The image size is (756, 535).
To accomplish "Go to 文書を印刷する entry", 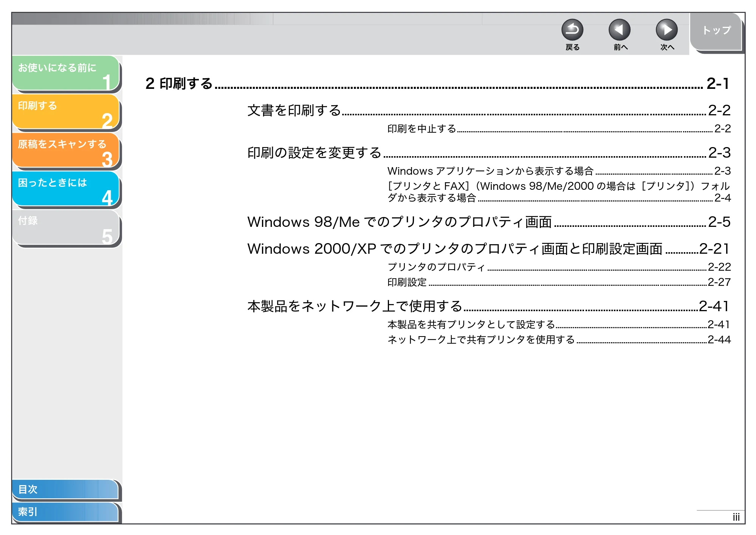I will (489, 110).
